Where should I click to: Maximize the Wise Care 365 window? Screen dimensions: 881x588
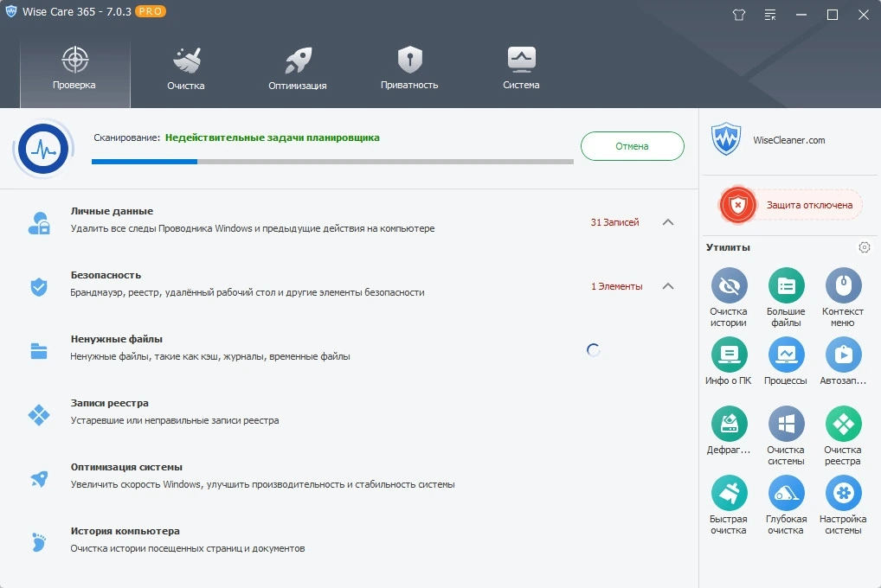click(833, 15)
